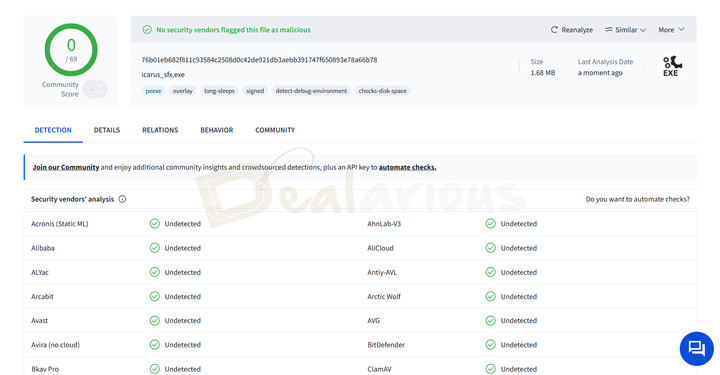Click the Arcabit undetected check icon

[155, 297]
